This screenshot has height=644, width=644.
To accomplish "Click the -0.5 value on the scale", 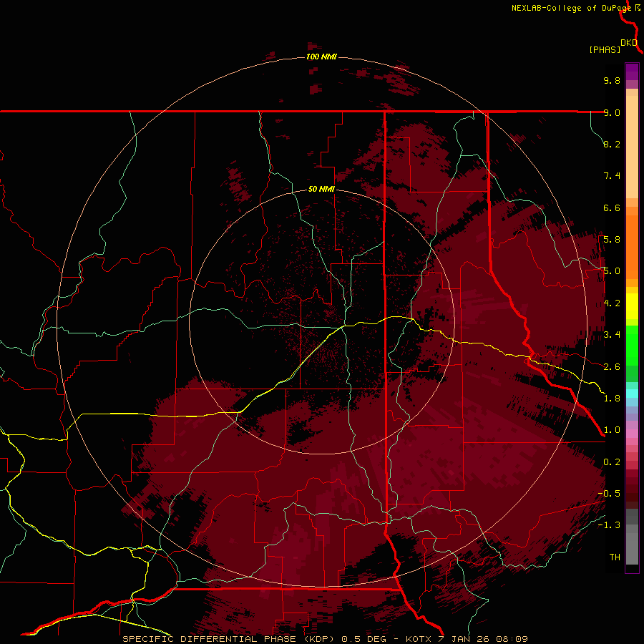I will [609, 494].
